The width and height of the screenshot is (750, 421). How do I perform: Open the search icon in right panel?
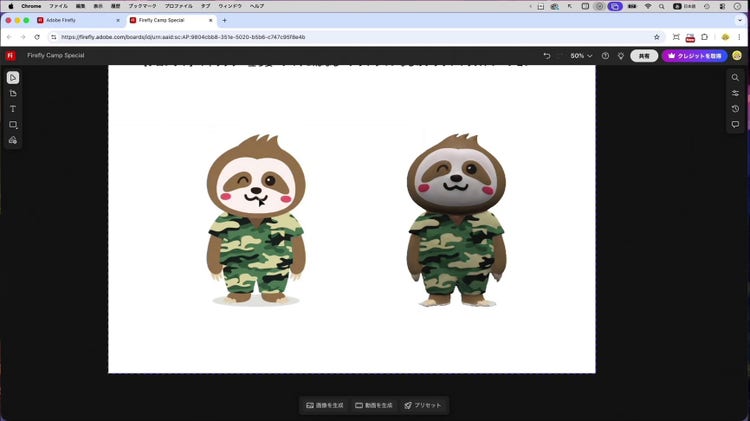pos(735,78)
